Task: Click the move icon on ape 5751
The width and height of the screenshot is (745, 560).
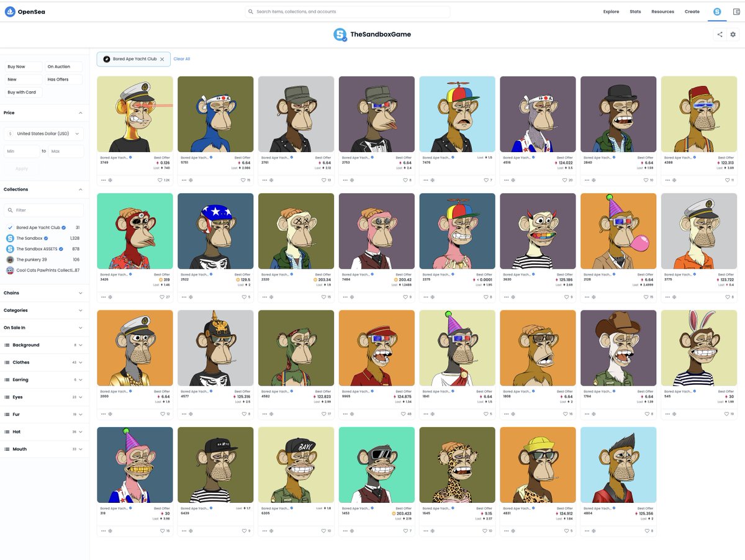Action: coord(190,180)
